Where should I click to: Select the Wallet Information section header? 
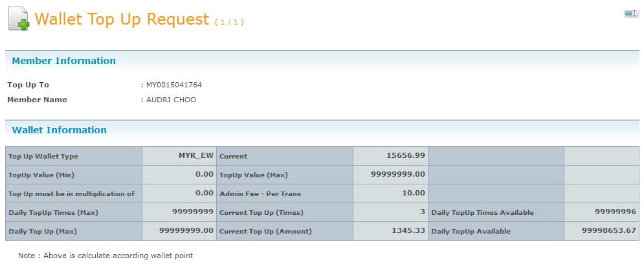click(60, 130)
